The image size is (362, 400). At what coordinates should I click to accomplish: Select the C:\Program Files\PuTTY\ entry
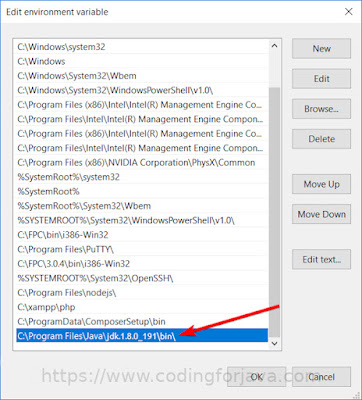pyautogui.click(x=142, y=249)
